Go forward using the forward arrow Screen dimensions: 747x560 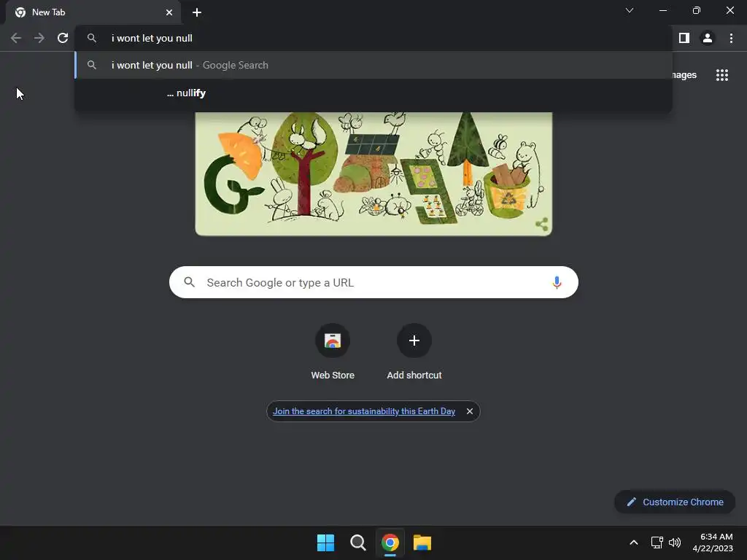[39, 38]
